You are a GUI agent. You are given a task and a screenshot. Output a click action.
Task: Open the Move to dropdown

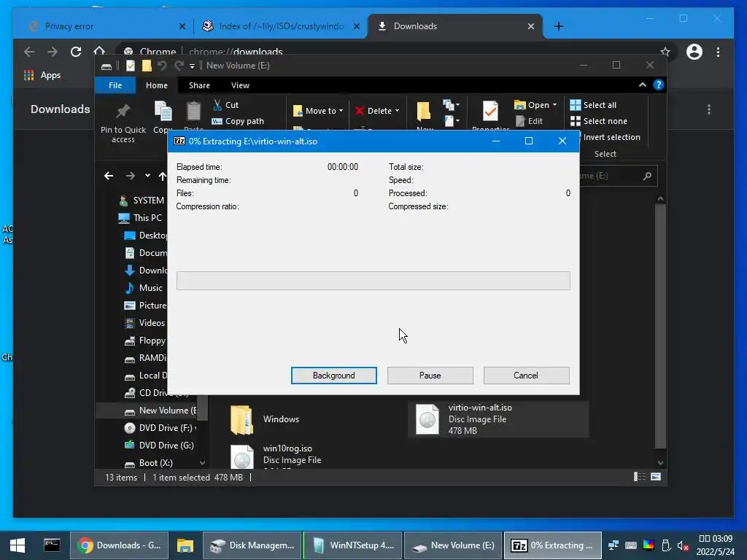[318, 111]
